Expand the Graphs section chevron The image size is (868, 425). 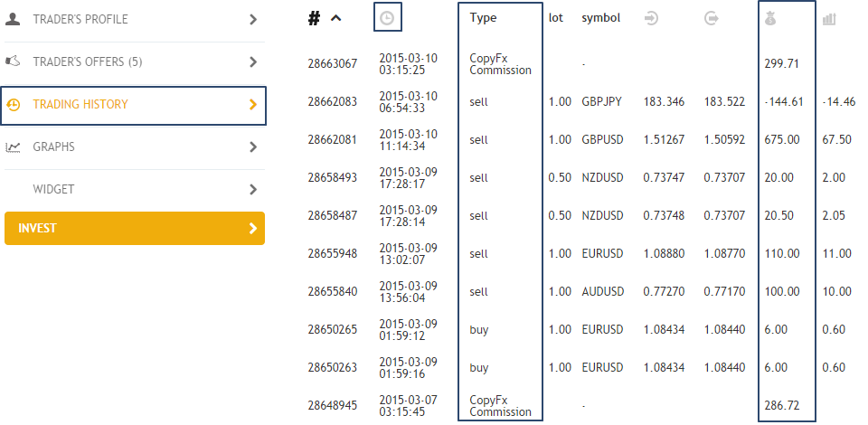[253, 147]
